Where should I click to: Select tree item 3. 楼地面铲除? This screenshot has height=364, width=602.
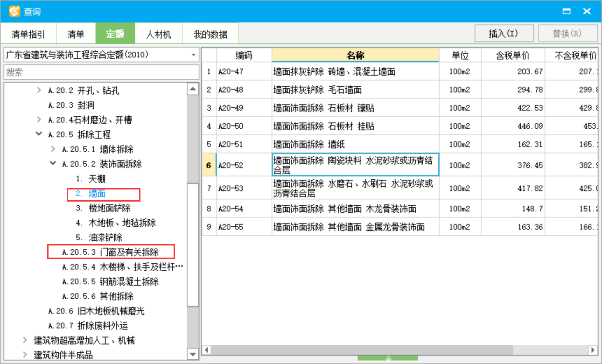coord(103,208)
